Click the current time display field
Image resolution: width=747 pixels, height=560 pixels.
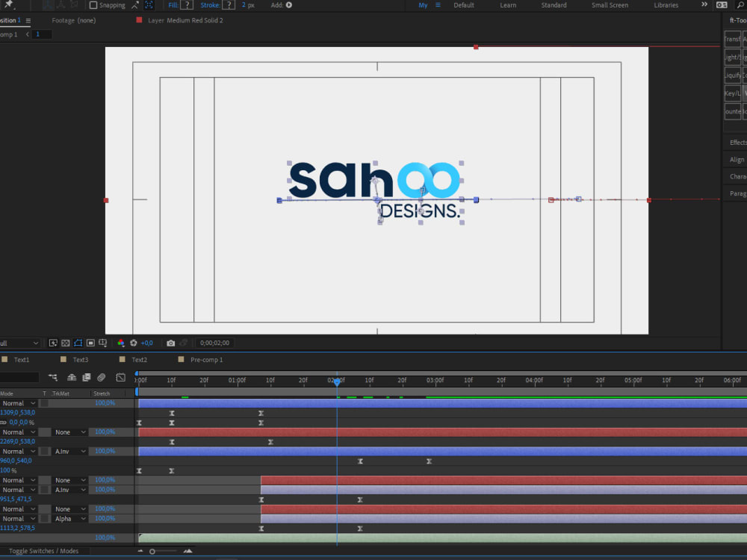(x=214, y=343)
